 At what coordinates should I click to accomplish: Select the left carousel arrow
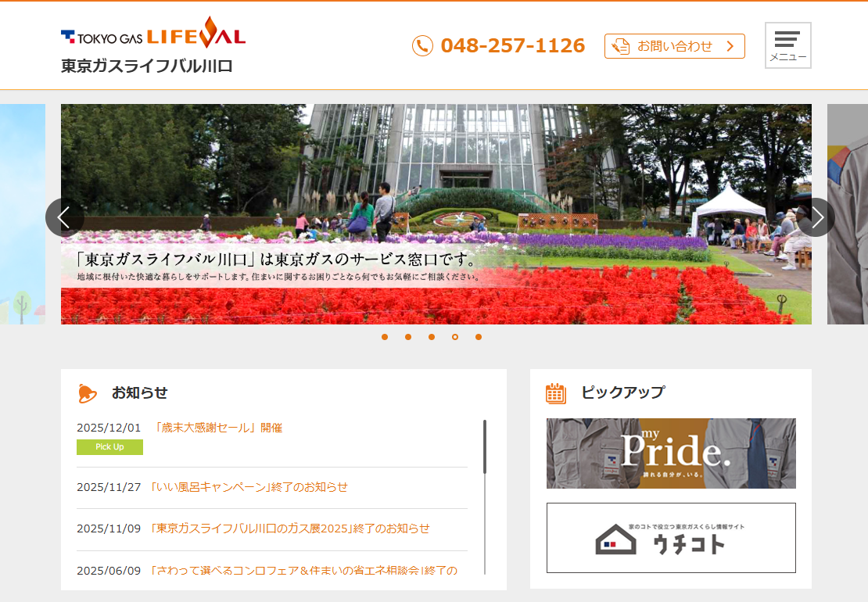[66, 217]
